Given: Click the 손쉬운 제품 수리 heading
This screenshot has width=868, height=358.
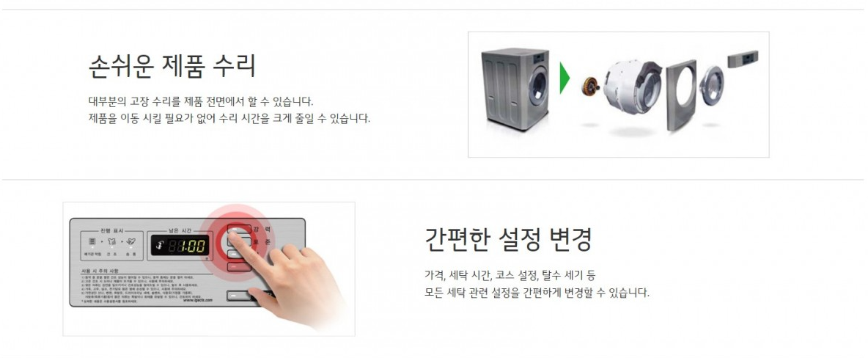Looking at the screenshot, I should (x=172, y=67).
